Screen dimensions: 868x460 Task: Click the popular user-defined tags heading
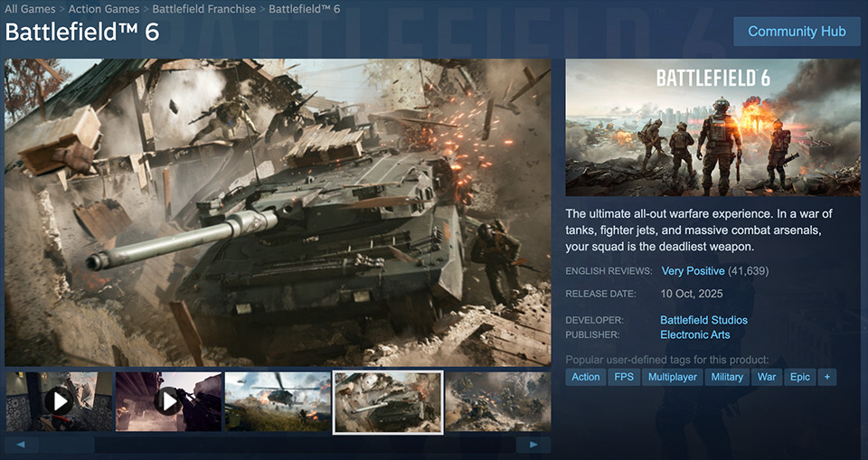point(667,360)
